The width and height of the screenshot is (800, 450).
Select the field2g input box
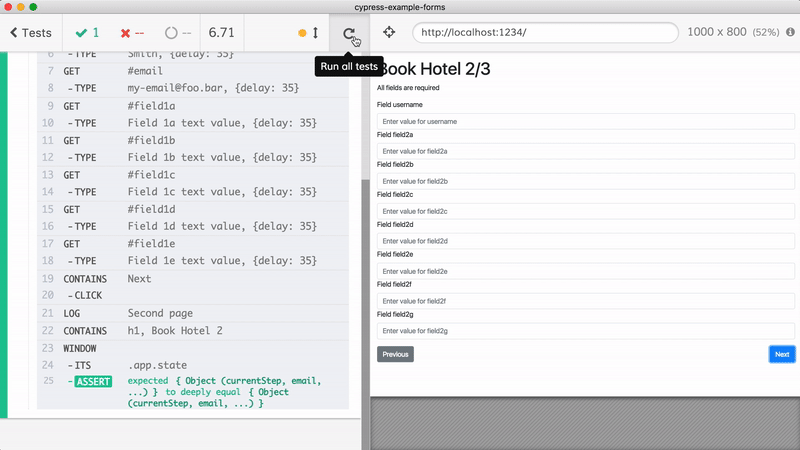pyautogui.click(x=585, y=331)
